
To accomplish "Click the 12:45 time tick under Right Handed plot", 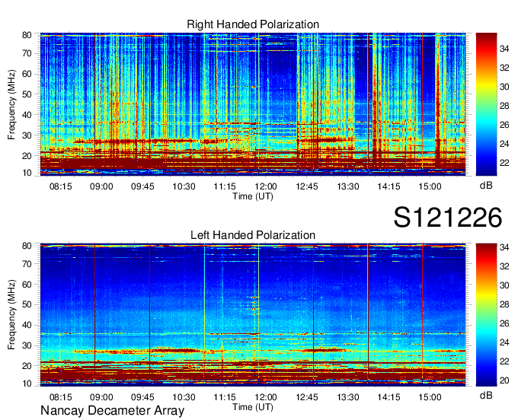I will (x=307, y=186).
